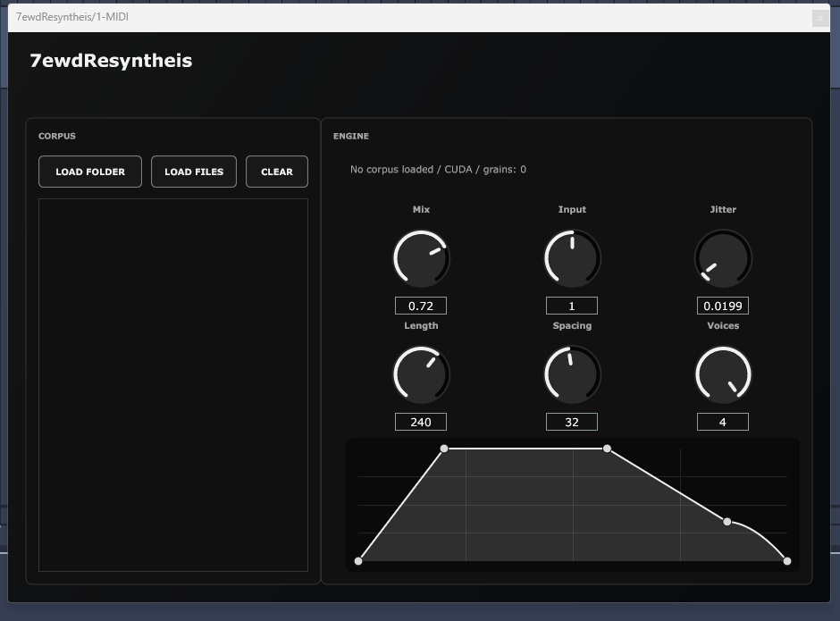This screenshot has height=621, width=840.
Task: Close the 7ewdResyntheis plugin window
Action: pyautogui.click(x=820, y=18)
